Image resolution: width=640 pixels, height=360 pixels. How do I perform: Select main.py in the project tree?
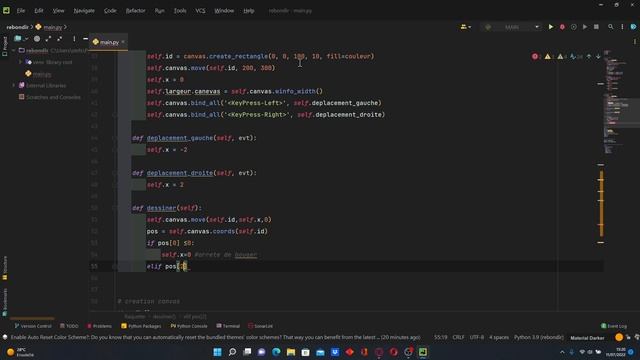click(x=42, y=74)
